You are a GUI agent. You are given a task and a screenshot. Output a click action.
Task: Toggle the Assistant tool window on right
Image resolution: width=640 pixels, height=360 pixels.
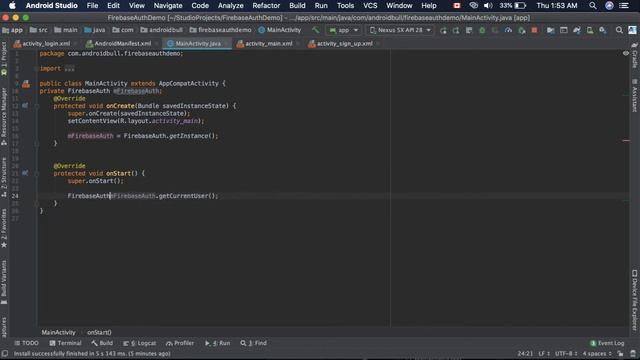[x=634, y=96]
